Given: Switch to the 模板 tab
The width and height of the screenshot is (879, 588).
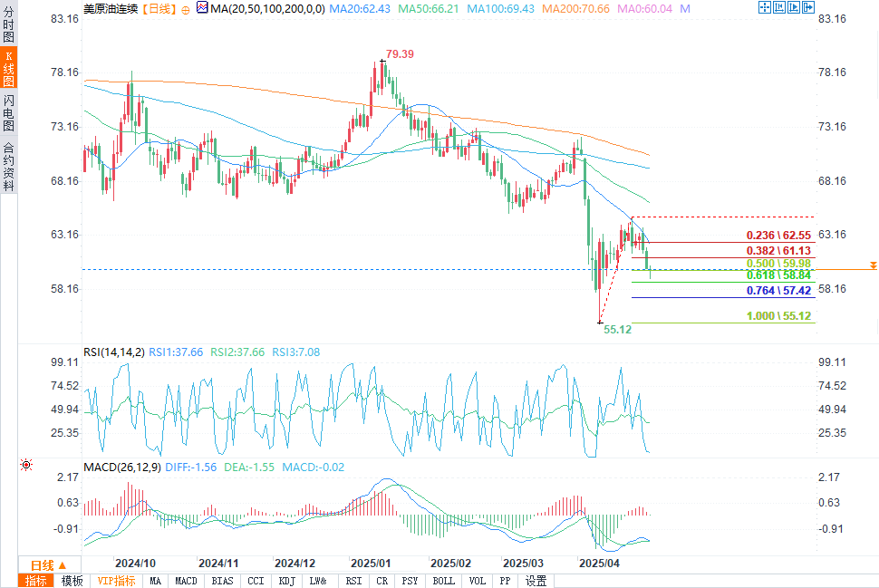Looking at the screenshot, I should [72, 581].
